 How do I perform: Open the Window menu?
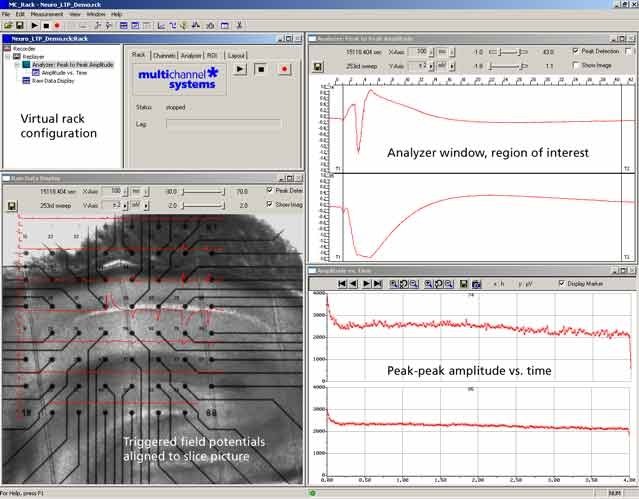pos(96,14)
